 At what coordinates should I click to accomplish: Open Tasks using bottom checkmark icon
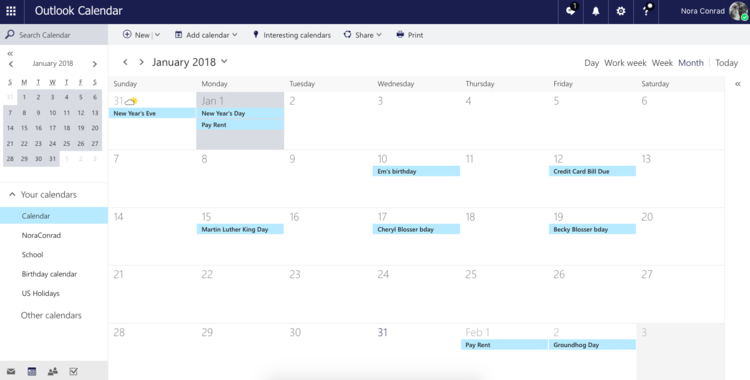click(73, 371)
